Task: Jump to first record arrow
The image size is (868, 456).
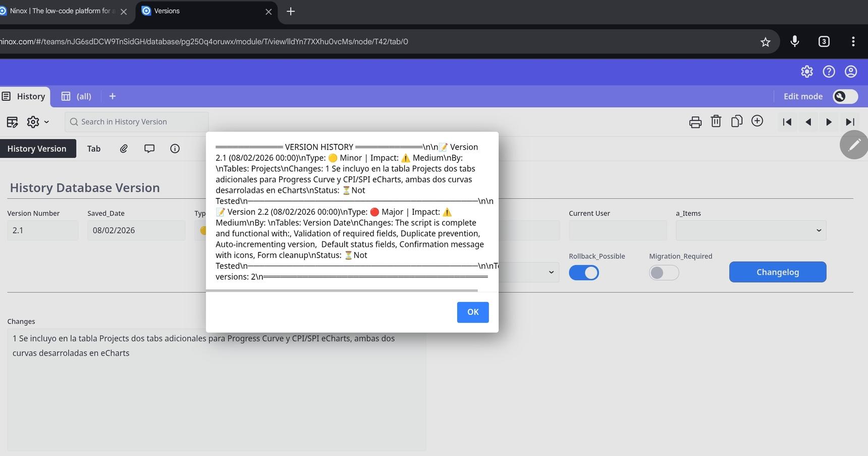Action: click(x=787, y=122)
